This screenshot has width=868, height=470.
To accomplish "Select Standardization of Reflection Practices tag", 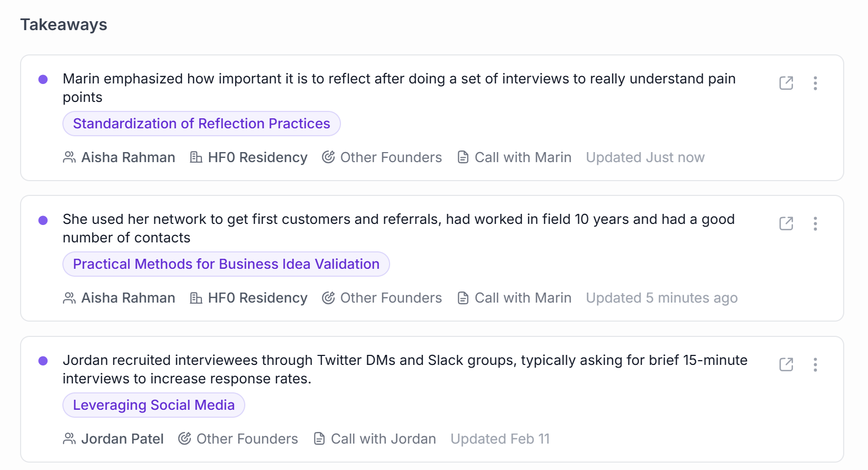I will pyautogui.click(x=201, y=124).
